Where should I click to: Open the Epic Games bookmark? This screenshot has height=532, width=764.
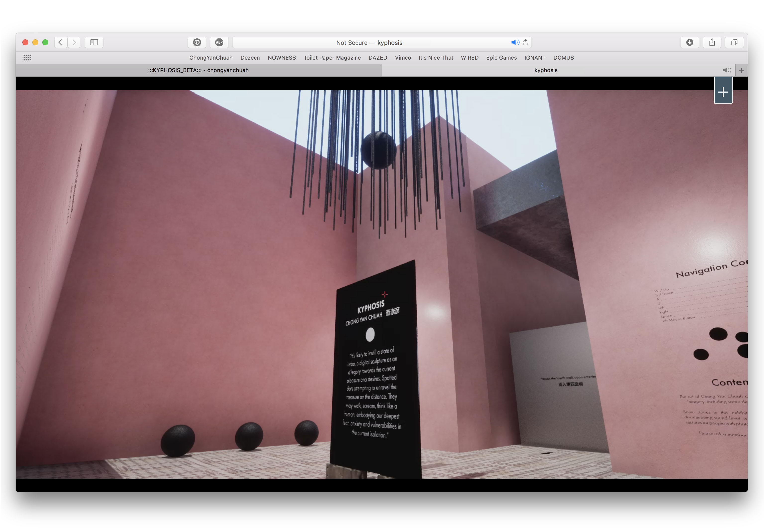tap(501, 57)
